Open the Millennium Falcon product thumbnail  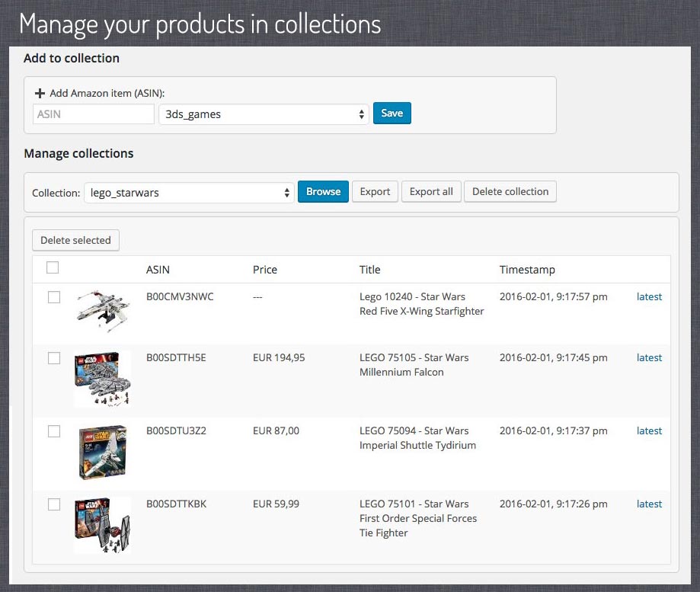coord(103,379)
